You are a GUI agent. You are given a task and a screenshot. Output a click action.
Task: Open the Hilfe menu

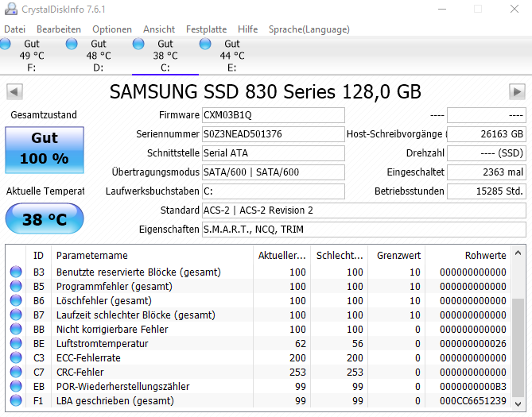click(247, 29)
